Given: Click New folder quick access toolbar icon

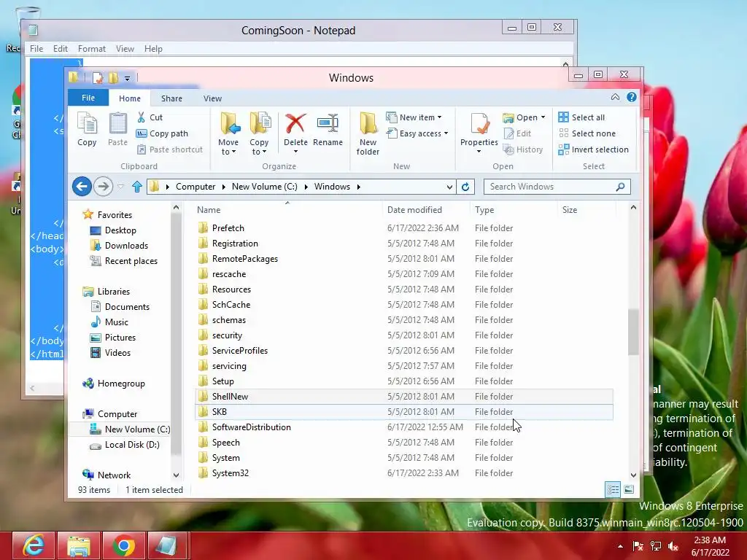Looking at the screenshot, I should point(113,77).
